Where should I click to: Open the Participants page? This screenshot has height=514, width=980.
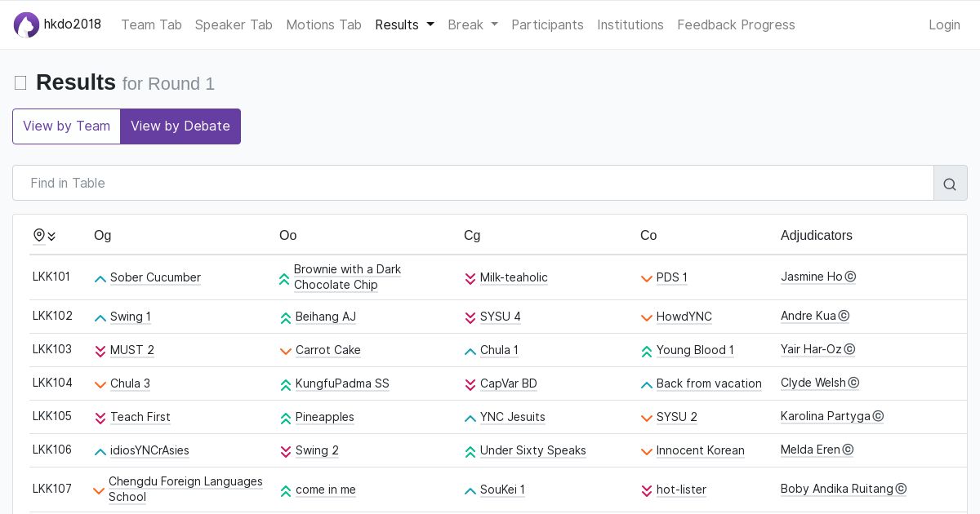[x=547, y=24]
